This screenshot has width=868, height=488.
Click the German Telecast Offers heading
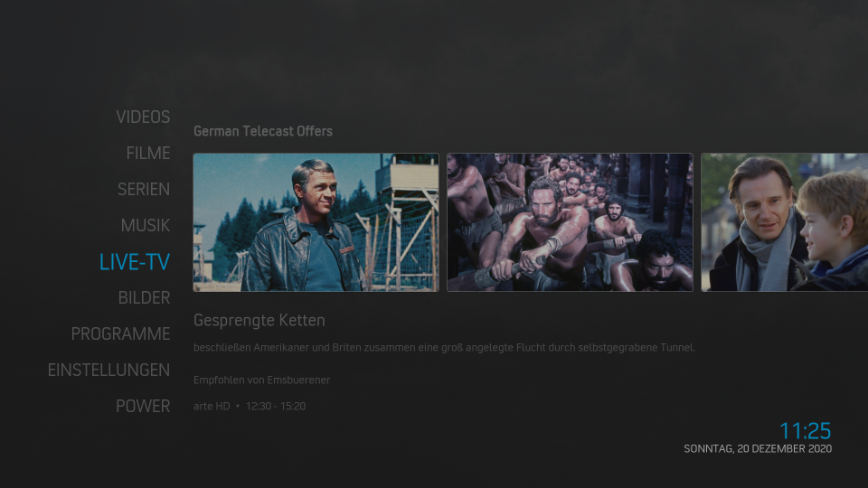[263, 131]
